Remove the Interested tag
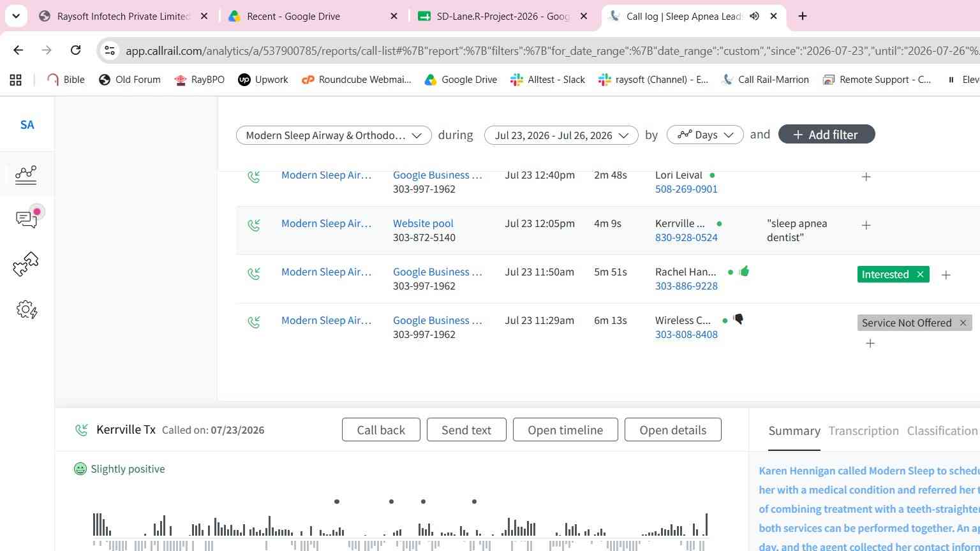 pos(920,274)
